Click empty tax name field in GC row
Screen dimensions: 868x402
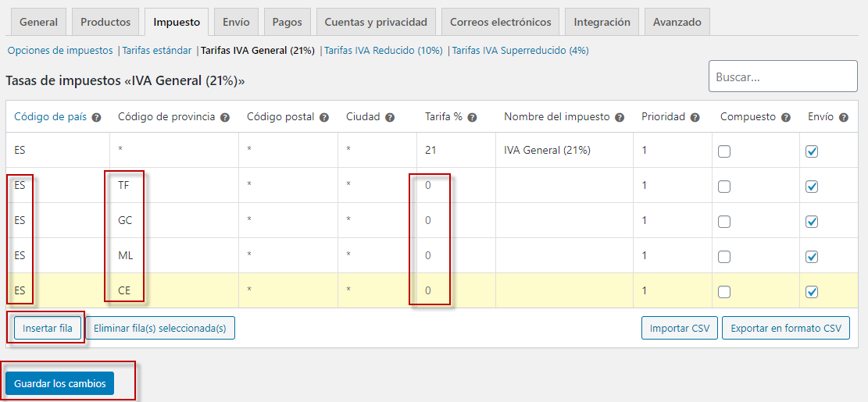pyautogui.click(x=564, y=220)
